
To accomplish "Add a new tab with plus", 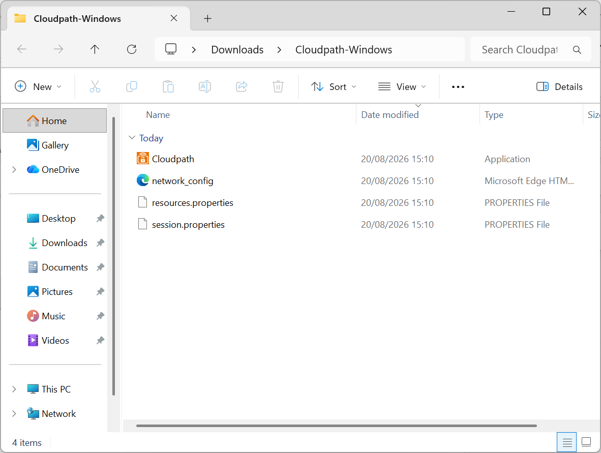I will pyautogui.click(x=207, y=18).
